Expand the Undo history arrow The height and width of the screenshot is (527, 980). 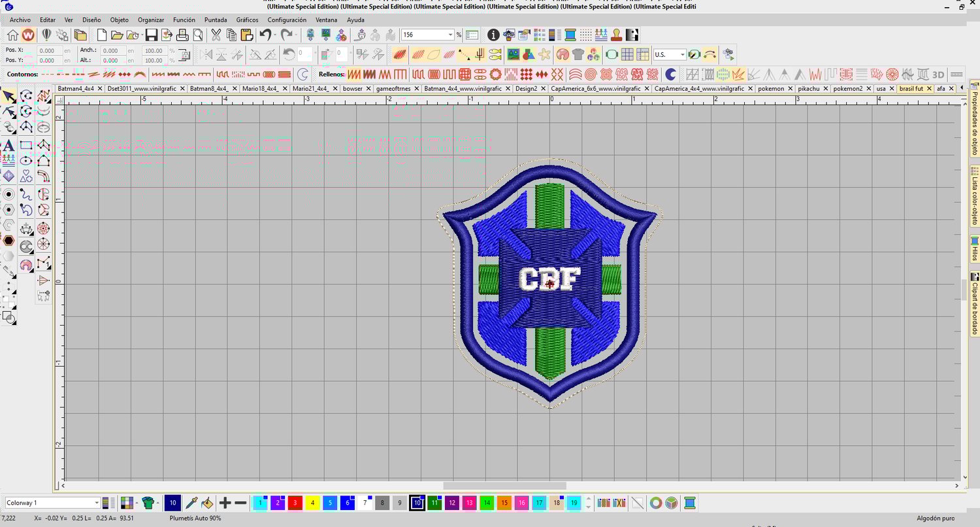275,35
